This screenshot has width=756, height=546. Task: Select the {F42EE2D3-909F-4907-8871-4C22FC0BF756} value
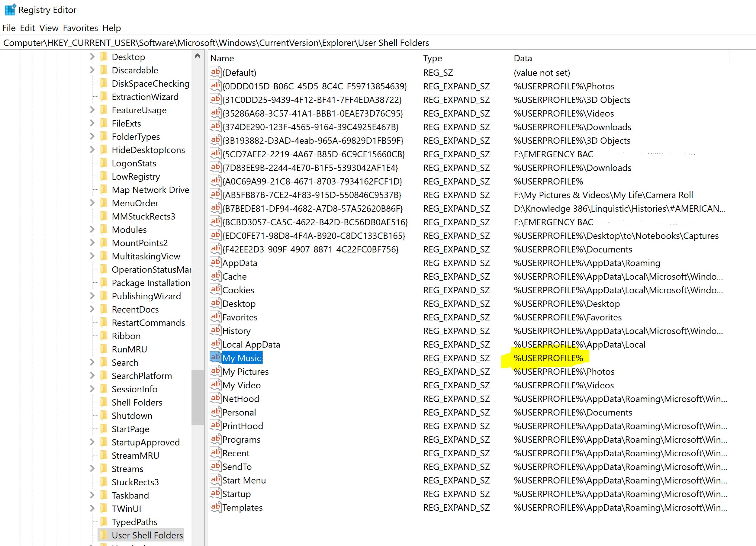pyautogui.click(x=310, y=249)
